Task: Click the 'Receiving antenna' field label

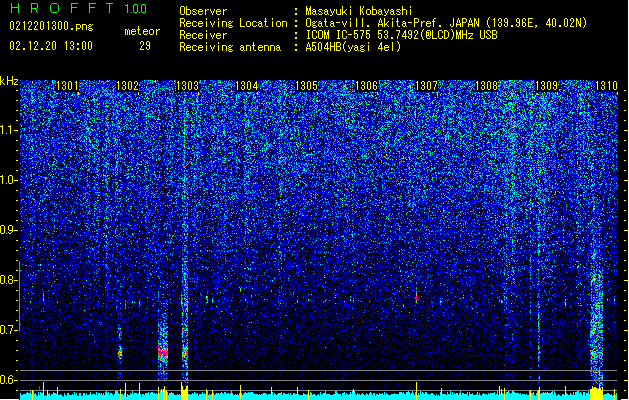Action: coord(230,47)
